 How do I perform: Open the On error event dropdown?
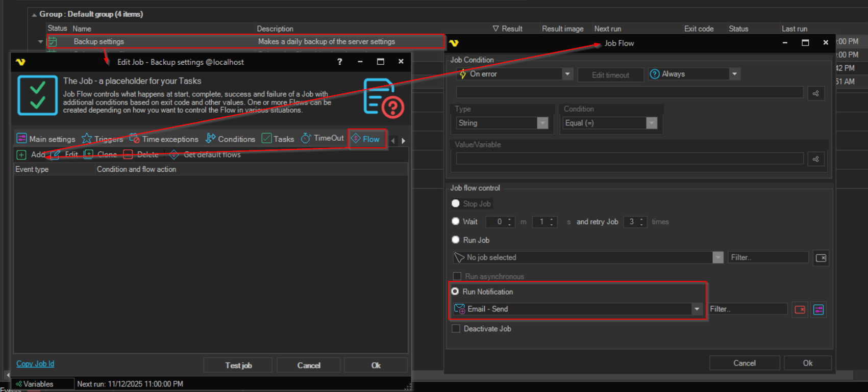[567, 74]
